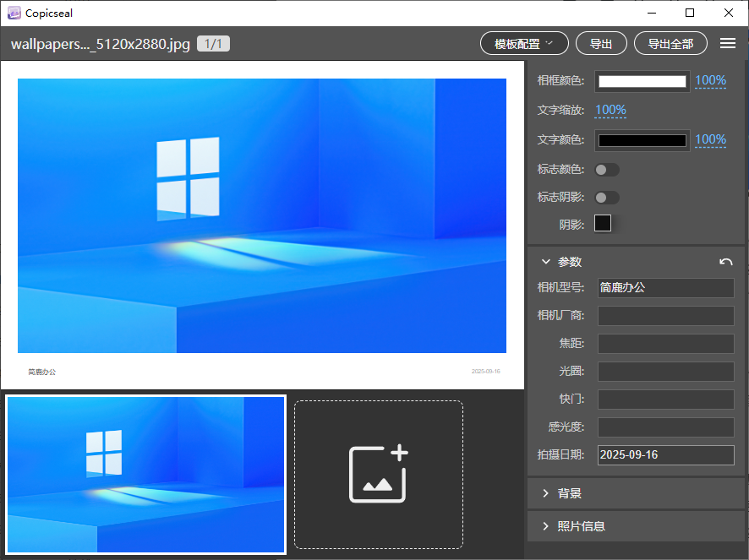749x560 pixels.
Task: Select the wallpaper thumbnail in filmstrip
Action: pos(146,474)
